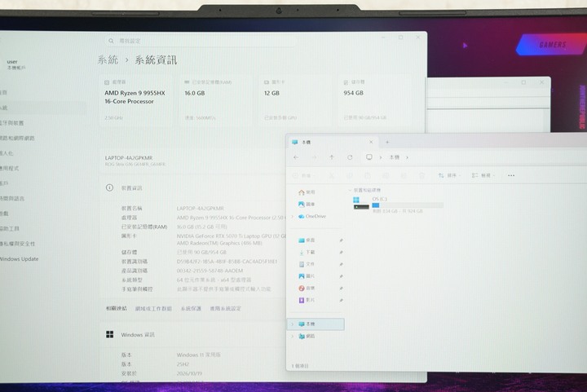Click the 954 GB storage card

coord(375,99)
